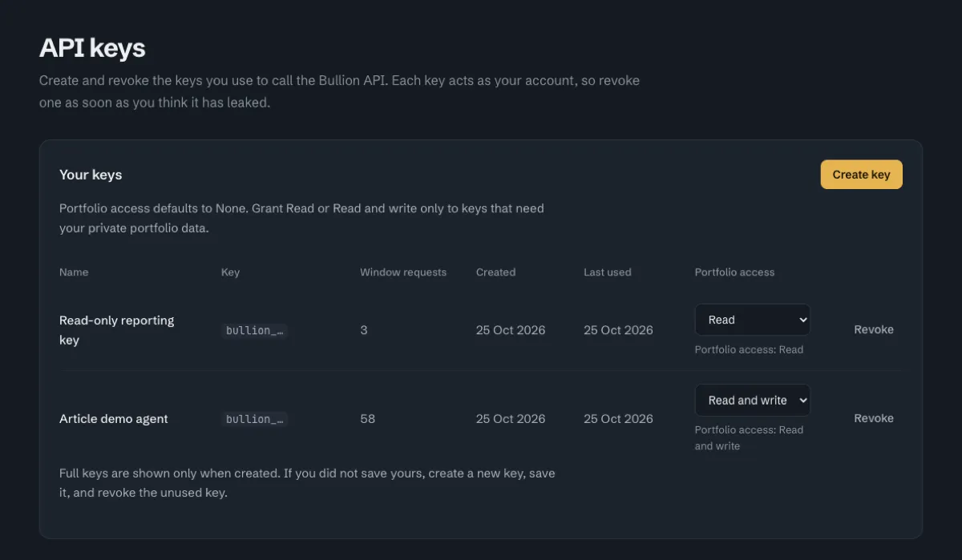
Task: Click the 'Full keys are shown only when created' note
Action: click(x=307, y=483)
